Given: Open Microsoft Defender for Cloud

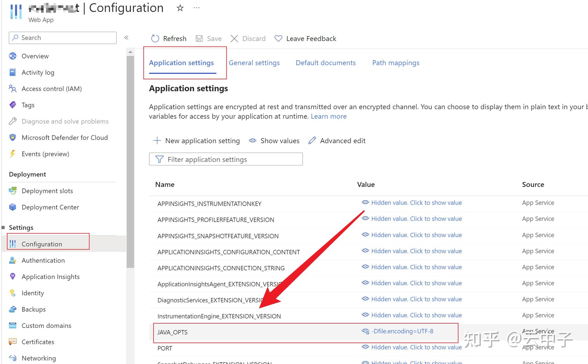Looking at the screenshot, I should (65, 137).
